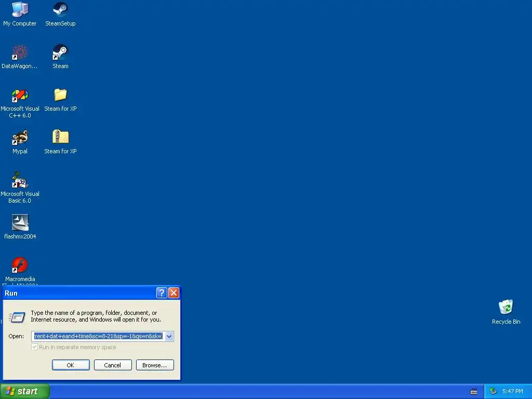Close the Run dialog with X
Screen dimensions: 532x399
[174, 292]
